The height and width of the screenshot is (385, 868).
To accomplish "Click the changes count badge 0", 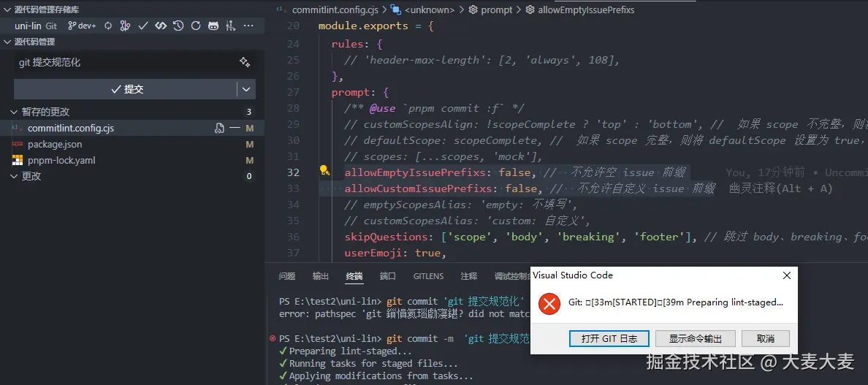I will [249, 177].
